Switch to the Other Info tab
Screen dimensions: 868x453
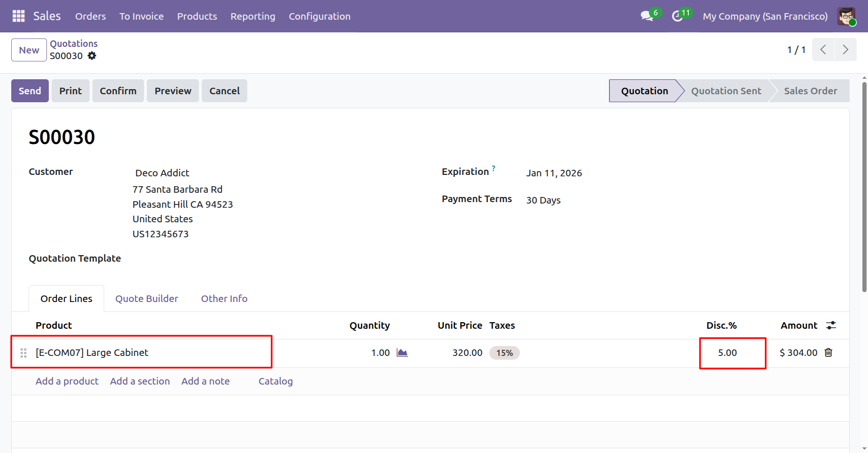(224, 299)
